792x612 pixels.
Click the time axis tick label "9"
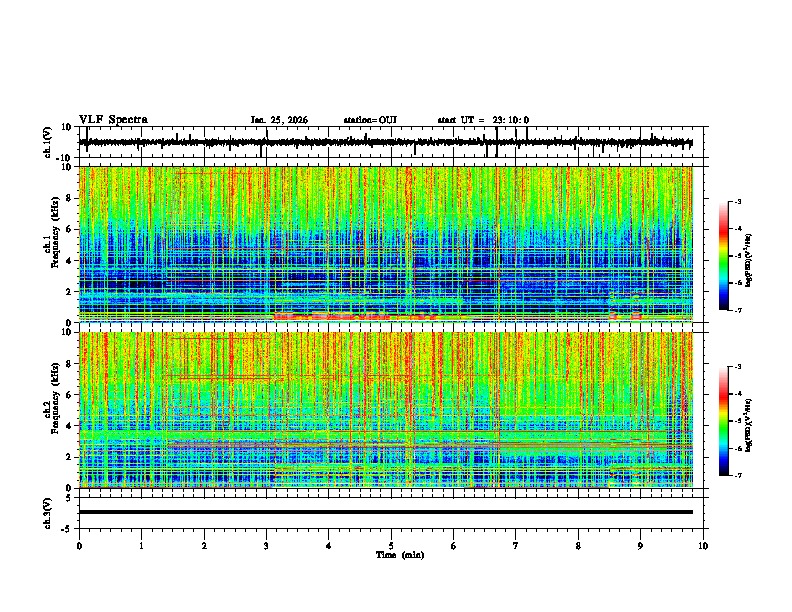640,546
